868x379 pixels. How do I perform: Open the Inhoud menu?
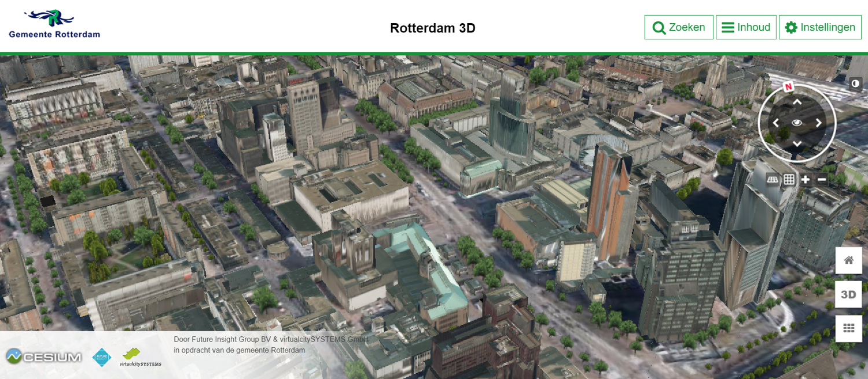tap(746, 27)
